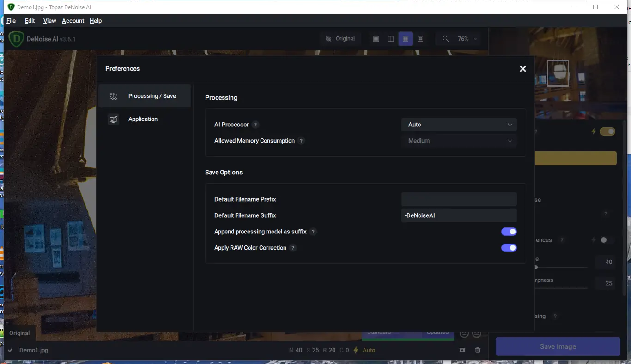Click the zoom magnifier icon

coord(446,39)
